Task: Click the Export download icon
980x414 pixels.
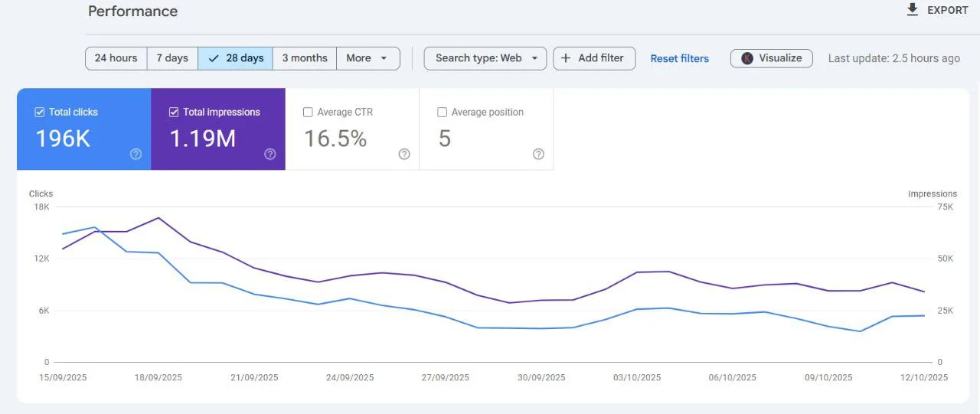Action: pyautogui.click(x=912, y=10)
